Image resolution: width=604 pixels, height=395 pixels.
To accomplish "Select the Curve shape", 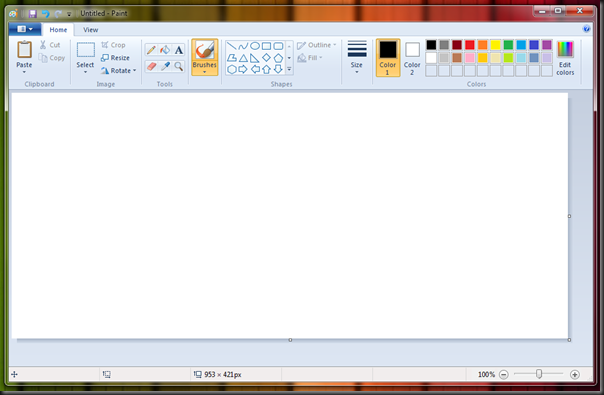I will [243, 46].
